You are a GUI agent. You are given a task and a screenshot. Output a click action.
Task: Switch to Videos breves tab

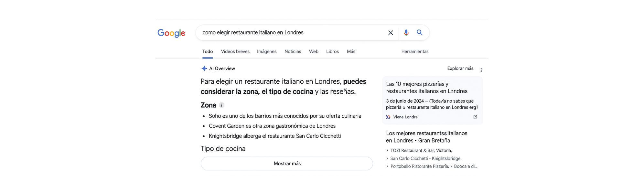click(x=235, y=52)
